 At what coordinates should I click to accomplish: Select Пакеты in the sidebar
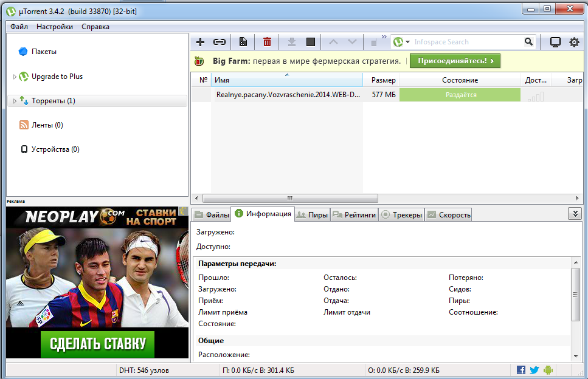44,52
